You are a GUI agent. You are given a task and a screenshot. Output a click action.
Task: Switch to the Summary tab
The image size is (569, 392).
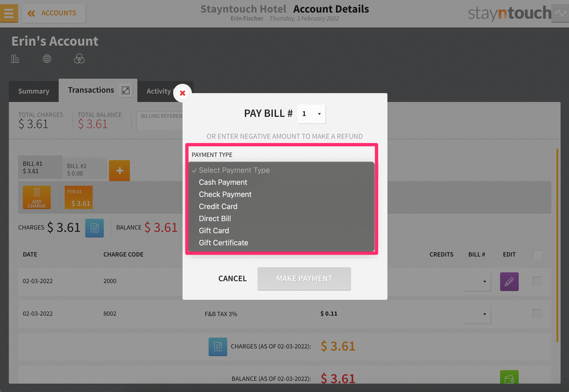(34, 91)
